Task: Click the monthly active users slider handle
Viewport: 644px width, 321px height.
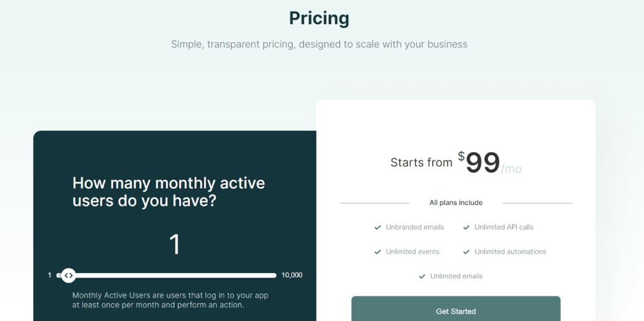Action: pos(69,275)
